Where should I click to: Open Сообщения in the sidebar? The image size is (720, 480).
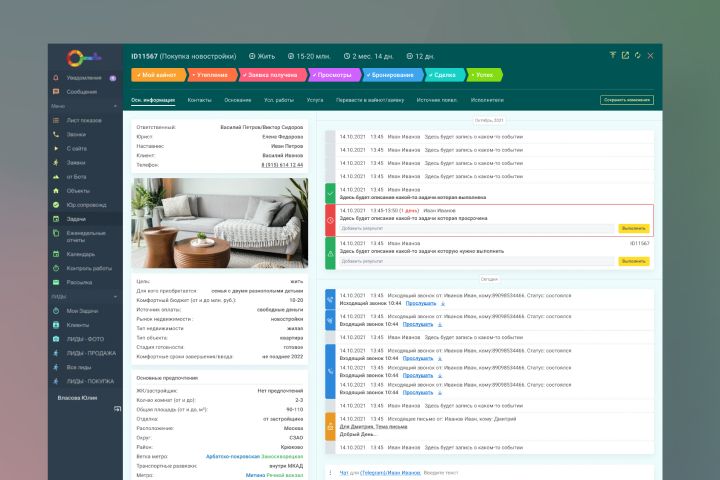(82, 91)
